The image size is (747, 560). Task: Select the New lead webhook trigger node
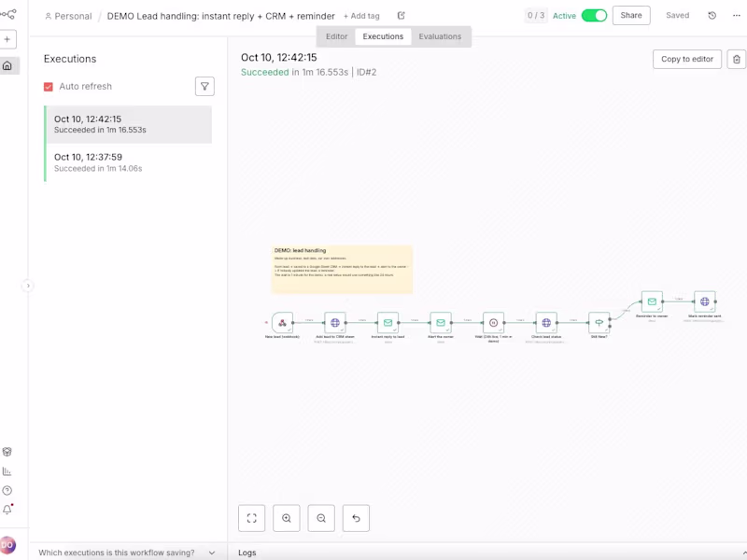pyautogui.click(x=283, y=323)
